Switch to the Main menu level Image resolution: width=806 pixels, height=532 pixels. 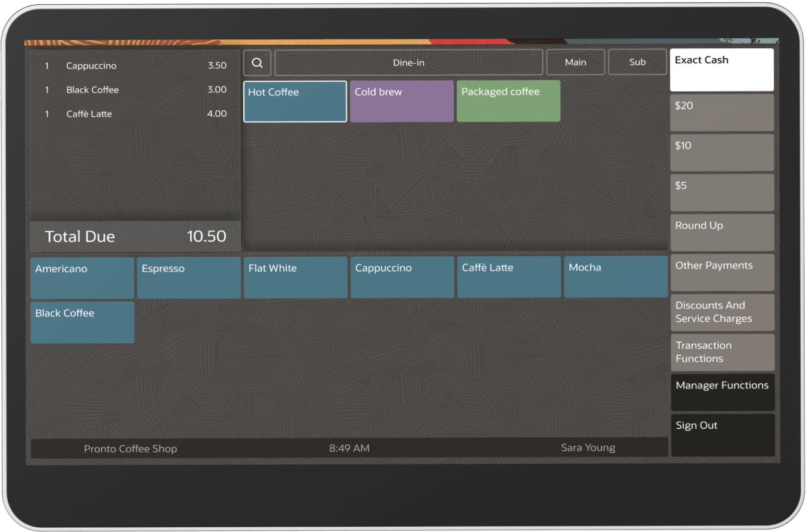coord(575,62)
